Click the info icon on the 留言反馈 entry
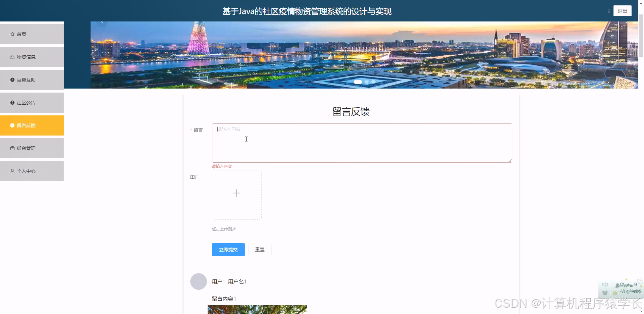Screen dimensions: 644x314 [12, 125]
